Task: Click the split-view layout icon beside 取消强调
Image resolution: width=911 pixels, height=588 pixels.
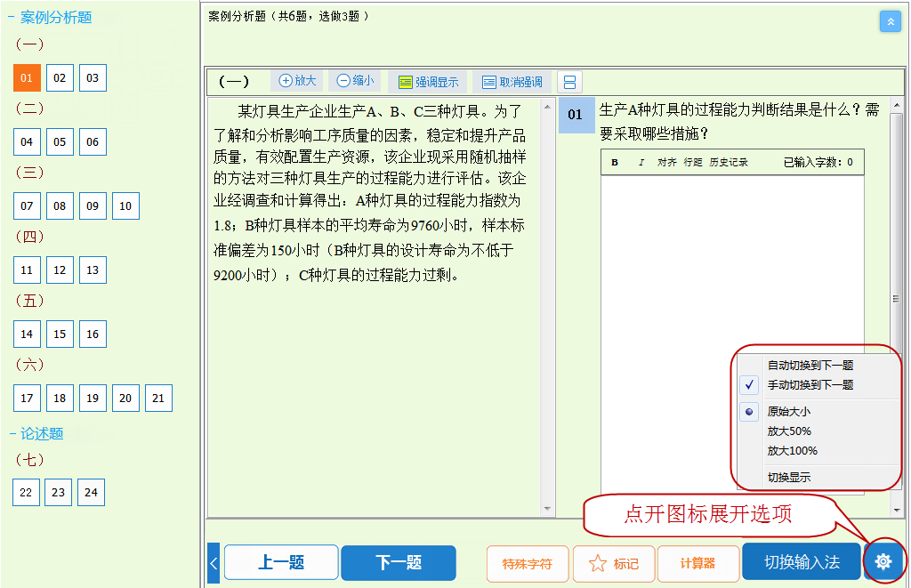Action: point(568,81)
